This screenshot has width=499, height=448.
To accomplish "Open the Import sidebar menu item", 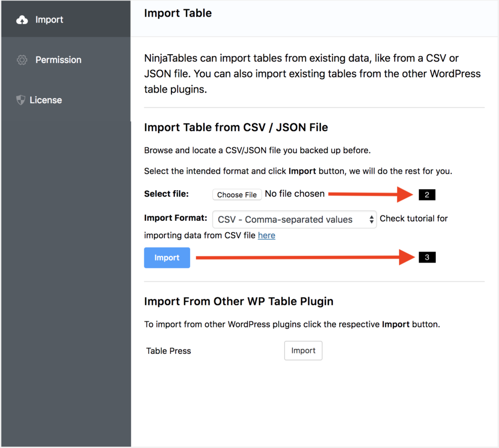I will [x=66, y=19].
